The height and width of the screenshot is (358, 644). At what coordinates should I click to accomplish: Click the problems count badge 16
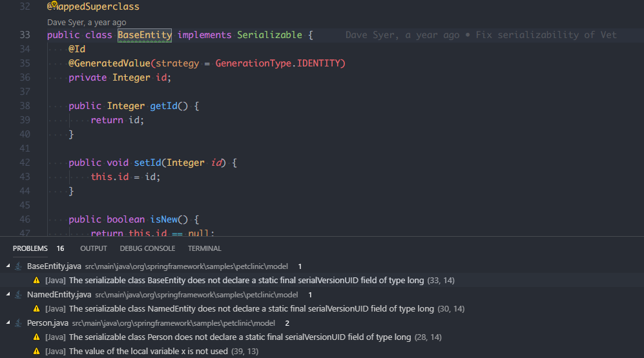click(60, 248)
